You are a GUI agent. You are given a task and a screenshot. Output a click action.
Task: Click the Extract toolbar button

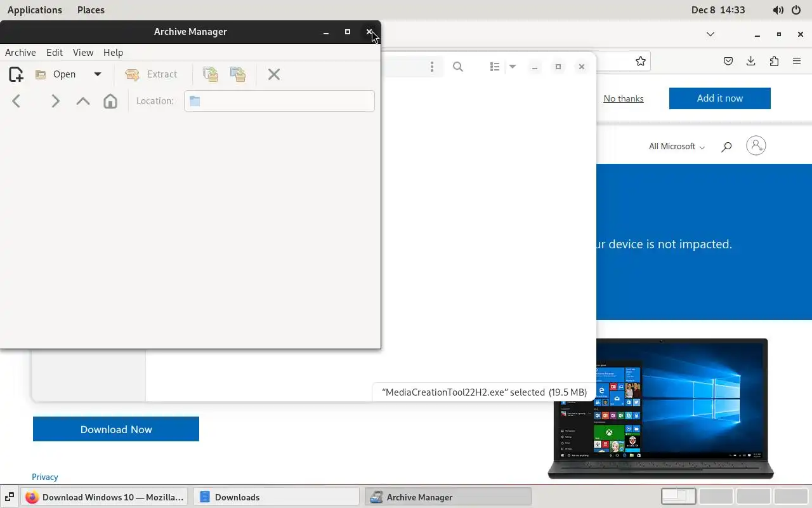(152, 74)
